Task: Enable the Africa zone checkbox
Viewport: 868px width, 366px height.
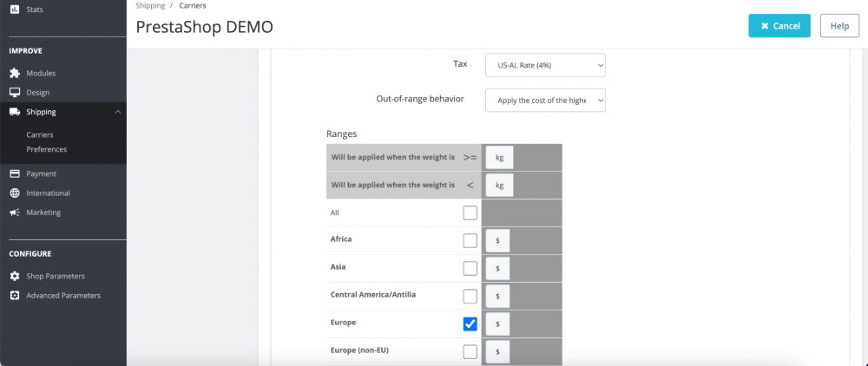Action: coord(470,240)
